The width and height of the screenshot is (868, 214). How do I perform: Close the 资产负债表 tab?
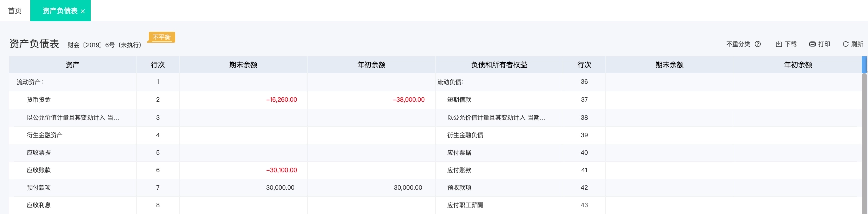tap(83, 11)
